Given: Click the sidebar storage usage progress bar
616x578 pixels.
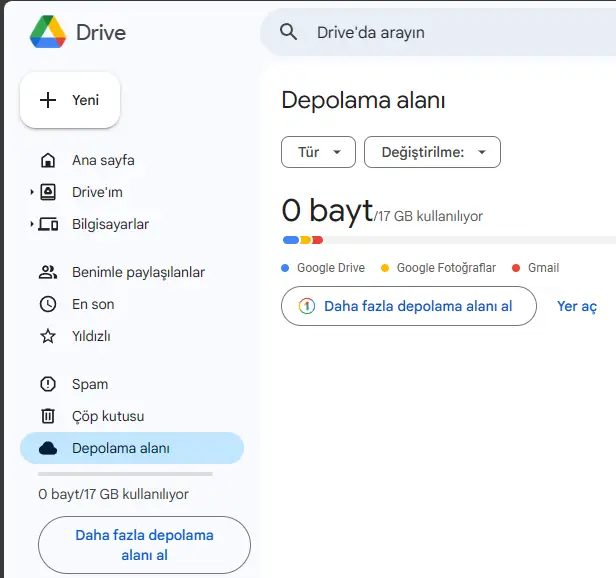Looking at the screenshot, I should (x=125, y=474).
